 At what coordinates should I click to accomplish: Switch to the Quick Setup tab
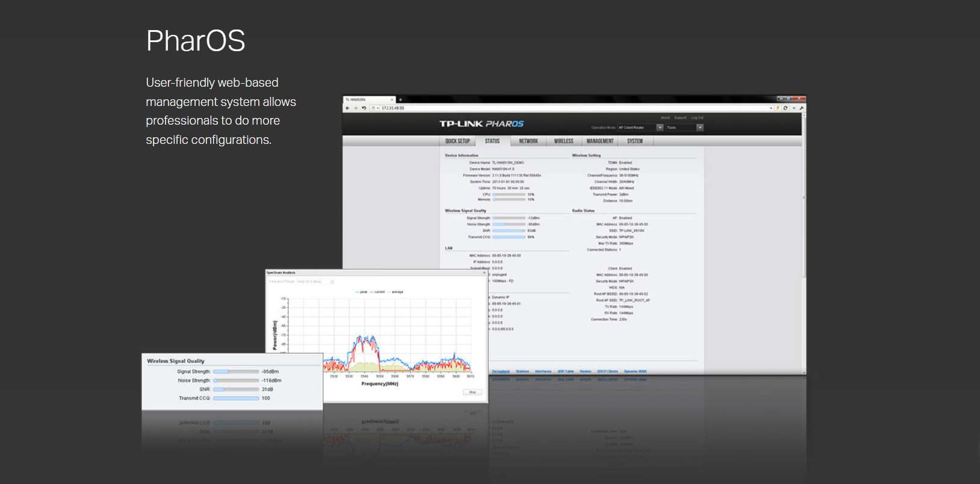point(457,141)
